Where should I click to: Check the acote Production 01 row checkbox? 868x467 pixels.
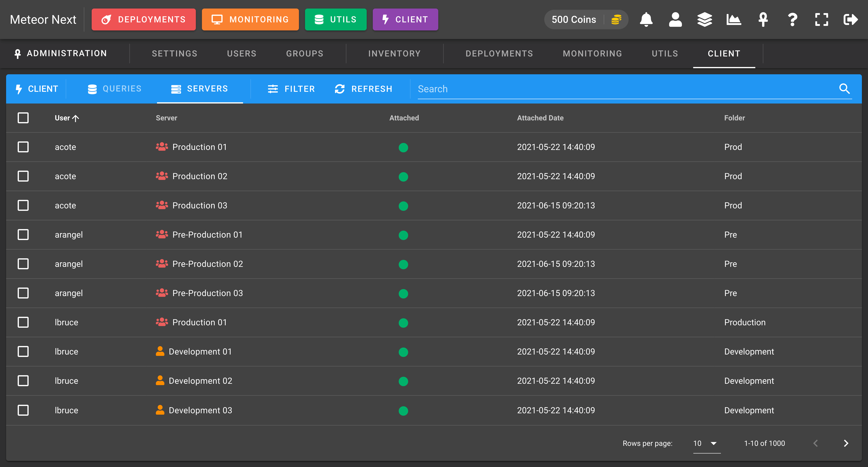[23, 147]
